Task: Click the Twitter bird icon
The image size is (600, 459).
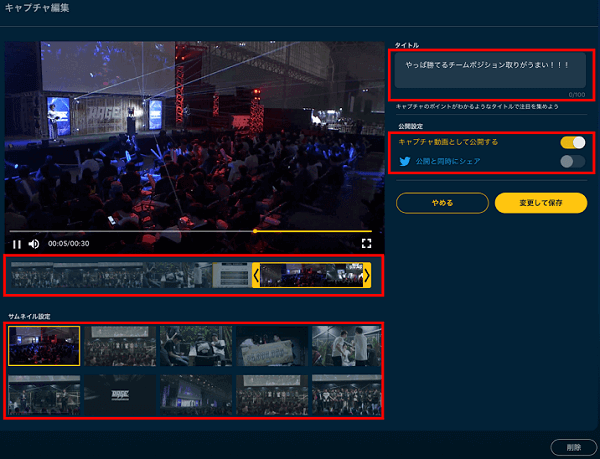Action: click(404, 161)
